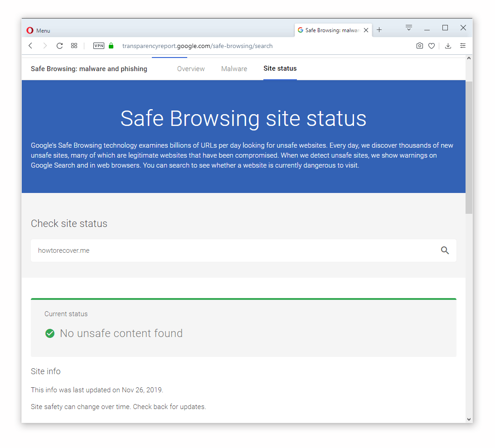495x448 pixels.
Task: Open the Speed Dial start page
Action: pos(74,46)
